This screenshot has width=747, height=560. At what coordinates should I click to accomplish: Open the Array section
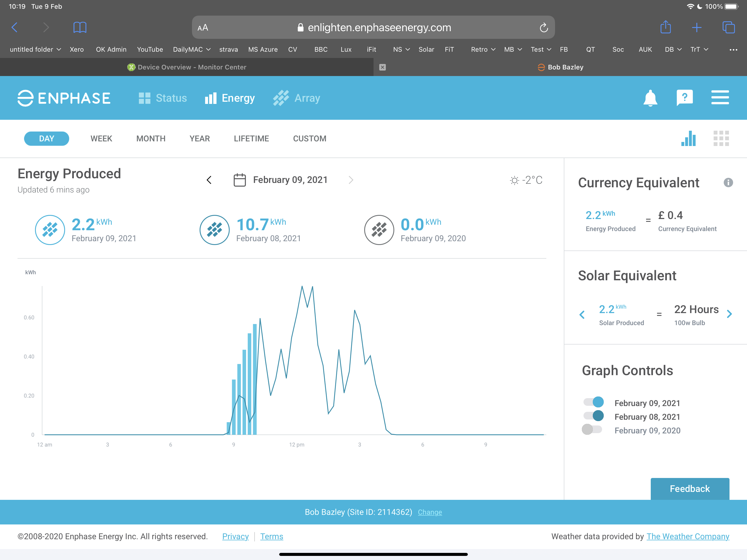[x=296, y=98]
